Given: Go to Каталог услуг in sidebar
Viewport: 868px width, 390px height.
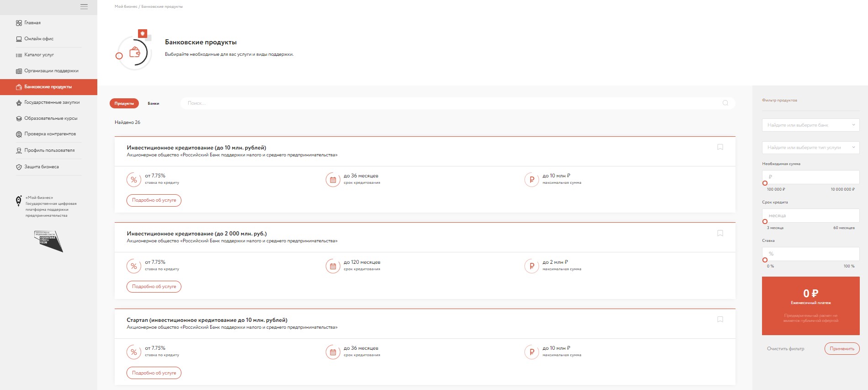Looking at the screenshot, I should (39, 55).
